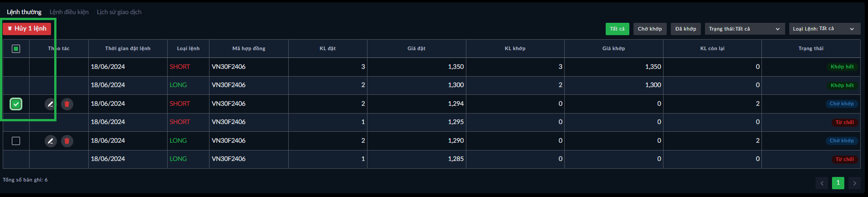Image resolution: width=868 pixels, height=197 pixels.
Task: Select the Lệnh thường tab
Action: click(24, 12)
